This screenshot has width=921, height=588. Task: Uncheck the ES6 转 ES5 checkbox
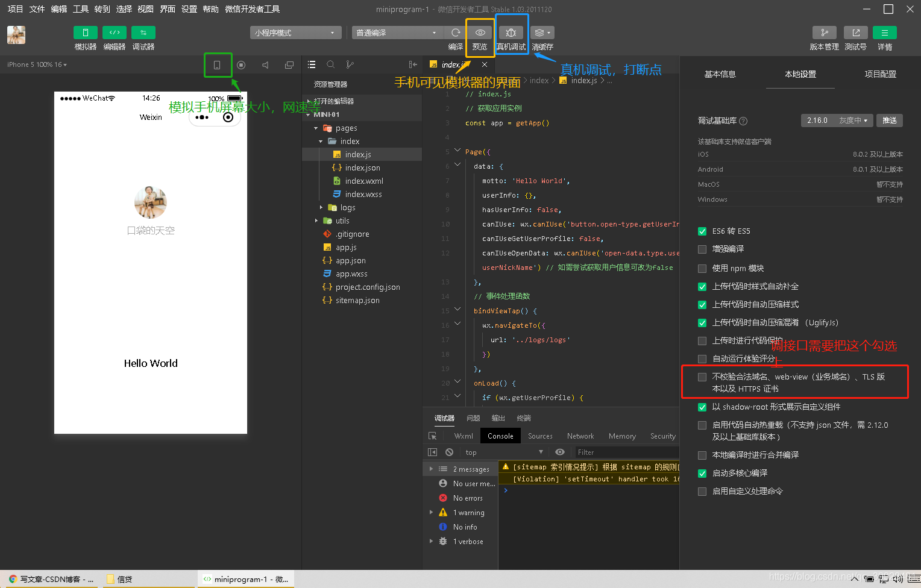click(x=702, y=231)
